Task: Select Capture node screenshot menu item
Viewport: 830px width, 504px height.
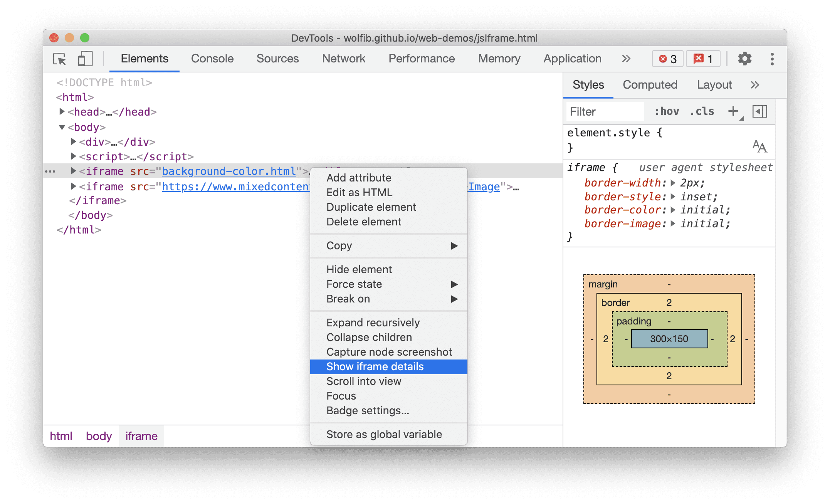Action: click(390, 351)
